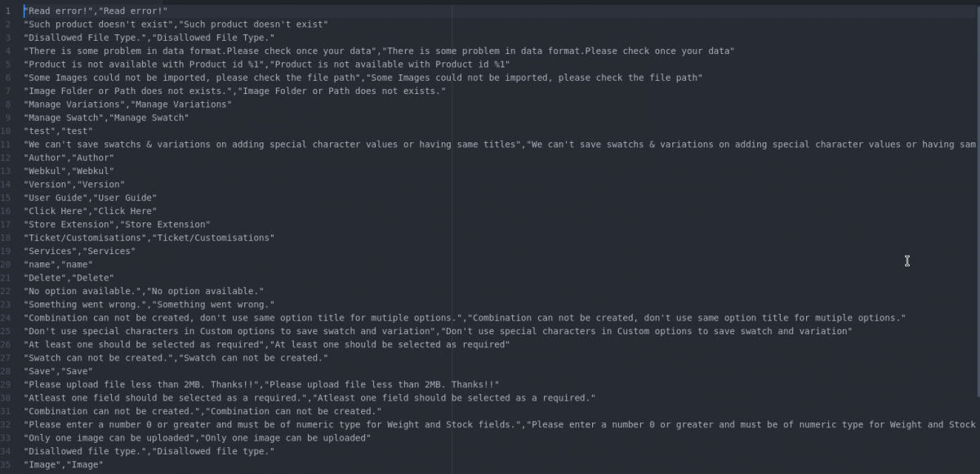The image size is (980, 474).
Task: Click line number 11 in the gutter
Action: [x=7, y=145]
